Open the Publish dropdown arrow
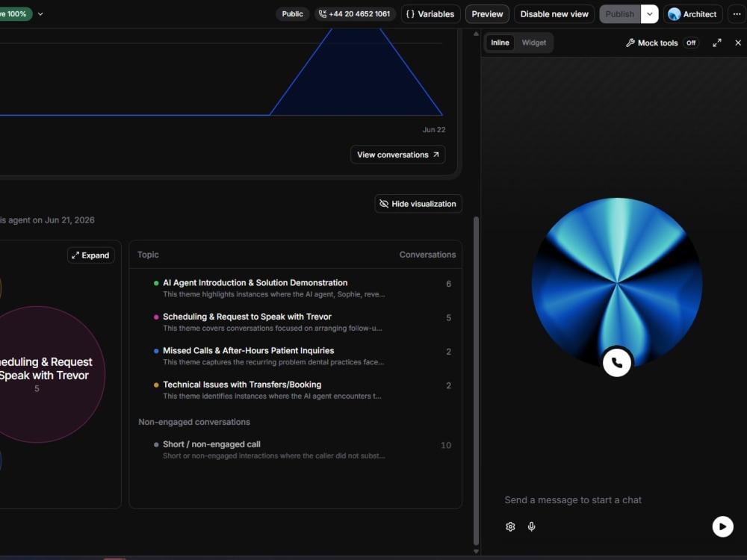The width and height of the screenshot is (747, 560). (x=649, y=13)
